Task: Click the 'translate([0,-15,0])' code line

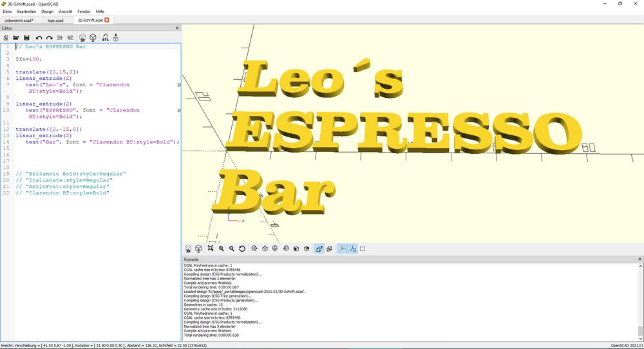Action: pos(49,129)
